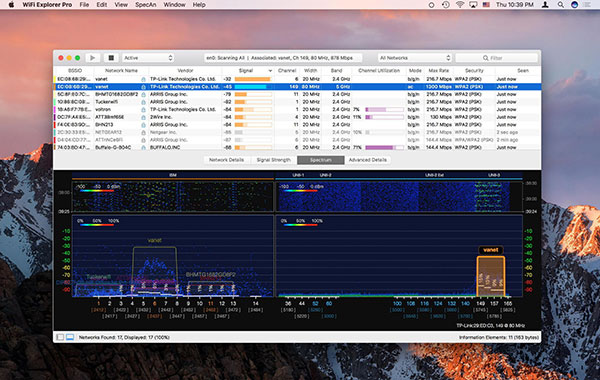Image resolution: width=600 pixels, height=380 pixels.
Task: Click magenta color tag of voltron row
Action: [55, 109]
